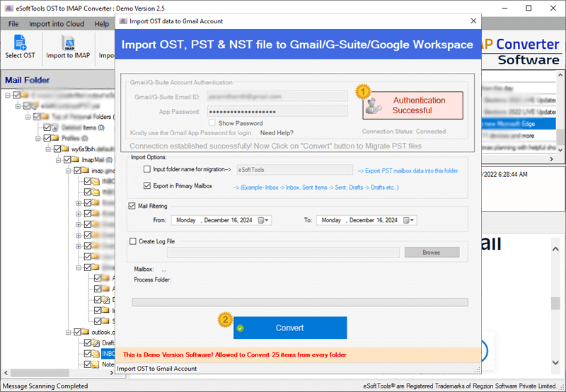Uncheck the Deleted Items folder checkbox
The image size is (566, 392).
tap(47, 127)
